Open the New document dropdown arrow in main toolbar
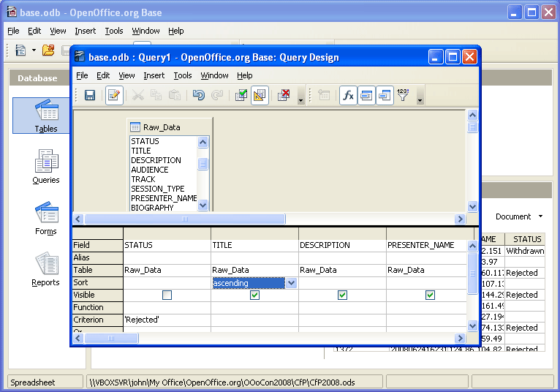 34,50
